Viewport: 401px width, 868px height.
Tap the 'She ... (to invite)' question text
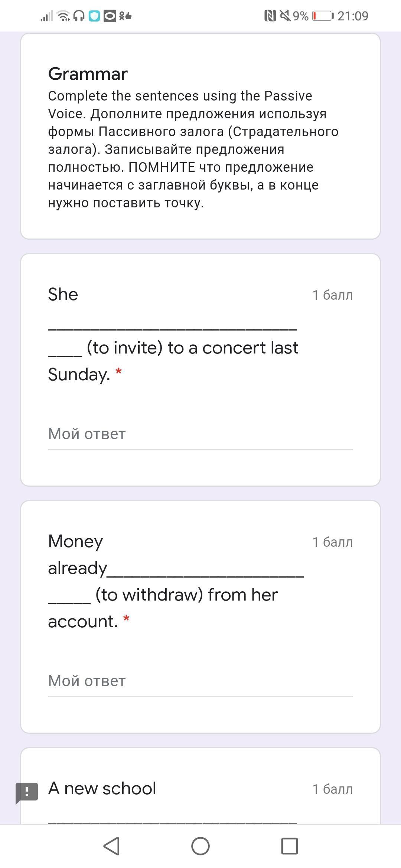pos(173,348)
